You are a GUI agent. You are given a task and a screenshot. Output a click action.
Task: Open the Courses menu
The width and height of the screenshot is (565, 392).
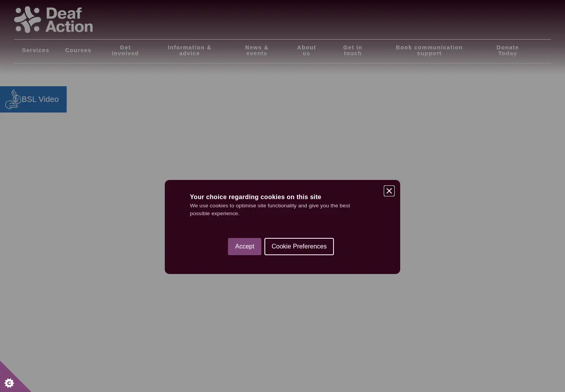click(x=78, y=50)
